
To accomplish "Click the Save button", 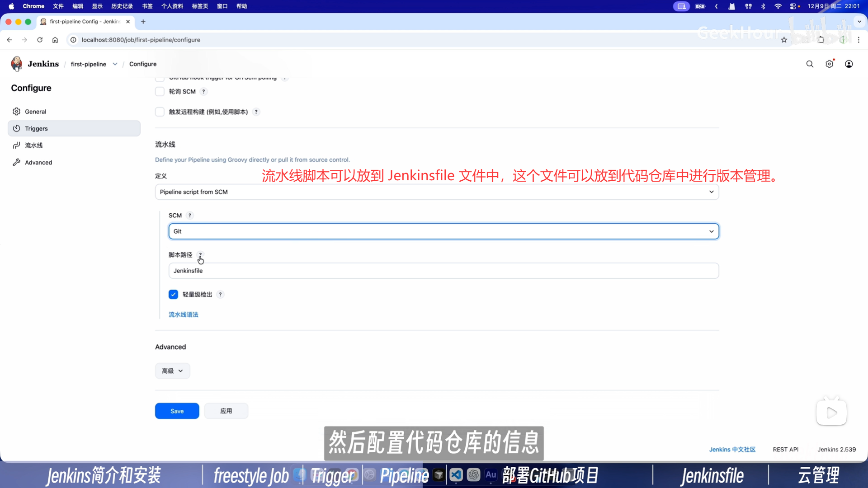I will click(177, 411).
